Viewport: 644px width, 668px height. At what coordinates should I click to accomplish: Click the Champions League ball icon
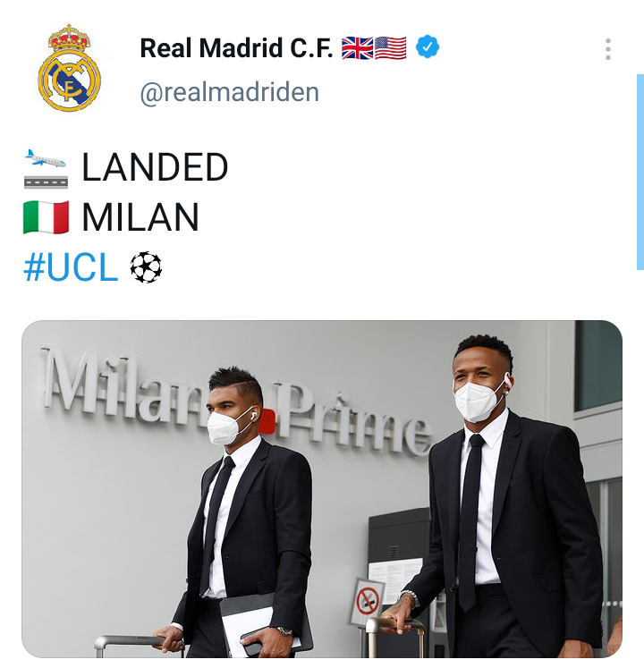click(146, 267)
